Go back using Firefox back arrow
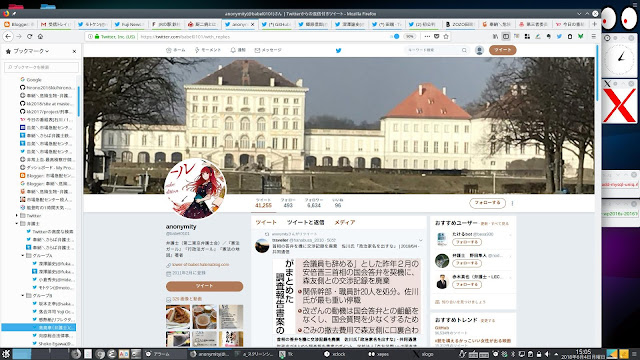The height and width of the screenshot is (360, 640). click(8, 36)
